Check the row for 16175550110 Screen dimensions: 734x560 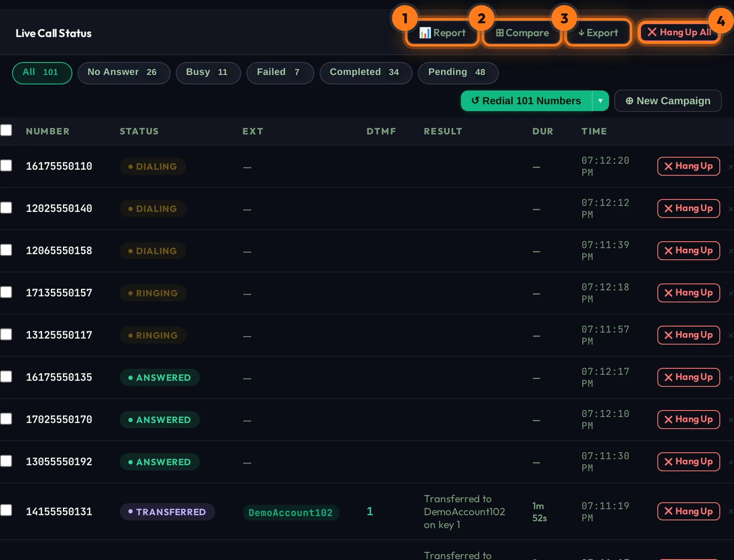click(6, 166)
